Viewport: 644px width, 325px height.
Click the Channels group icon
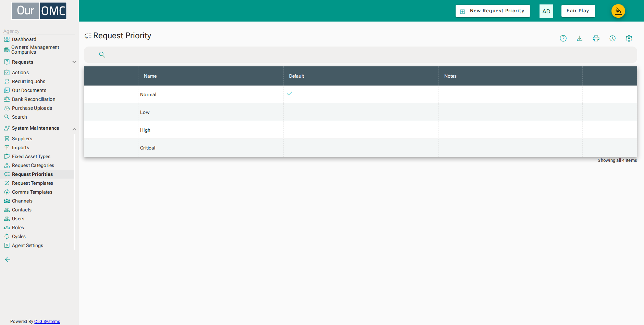pyautogui.click(x=7, y=201)
